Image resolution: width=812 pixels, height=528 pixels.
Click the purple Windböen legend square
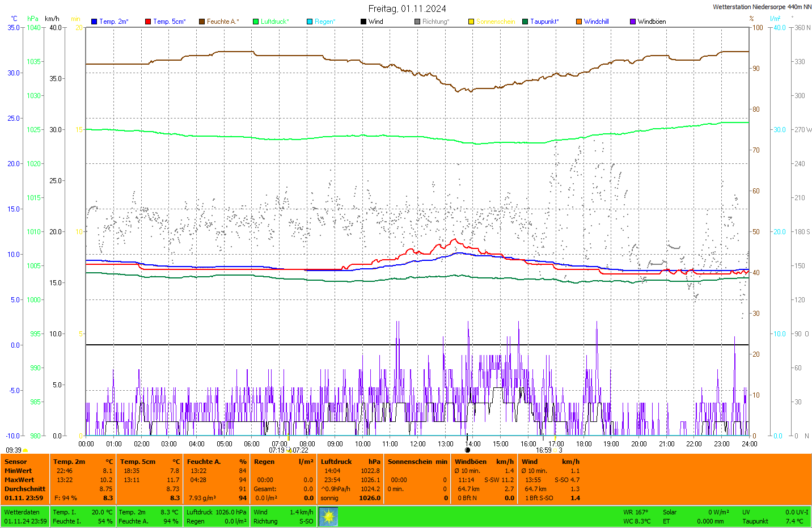tap(633, 22)
